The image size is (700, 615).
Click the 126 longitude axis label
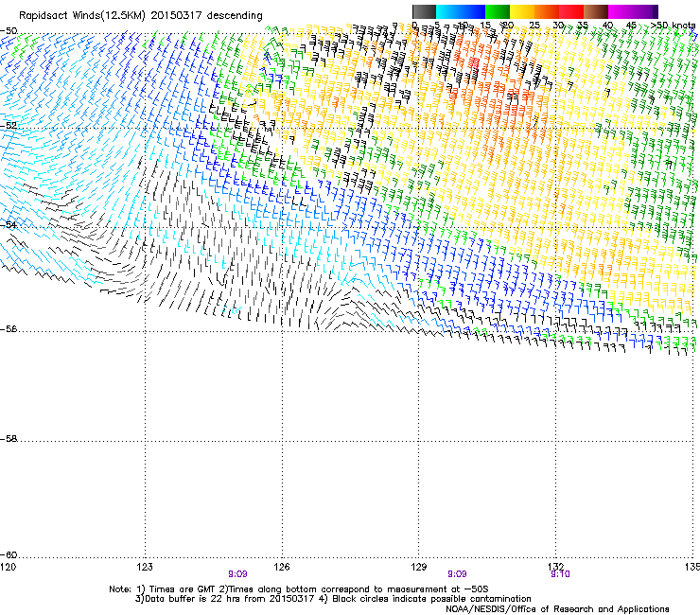click(x=282, y=567)
